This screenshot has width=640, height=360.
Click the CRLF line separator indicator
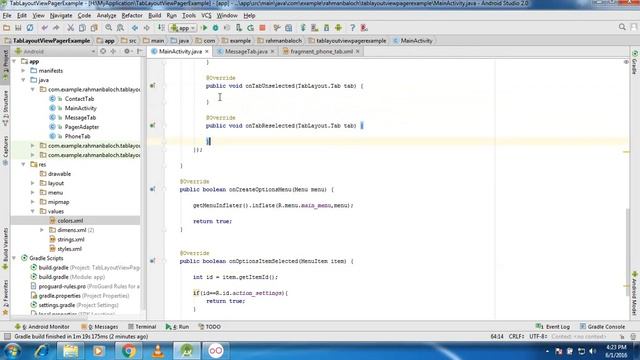tap(517, 336)
